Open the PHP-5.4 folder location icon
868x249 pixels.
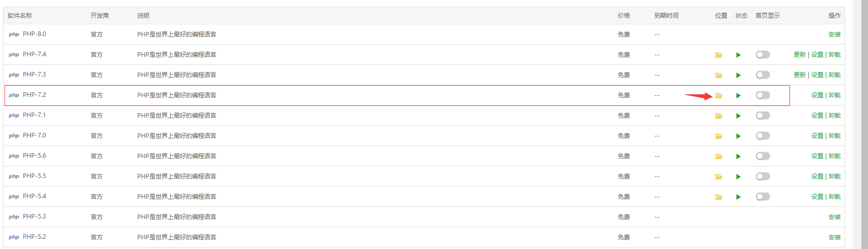(x=718, y=197)
